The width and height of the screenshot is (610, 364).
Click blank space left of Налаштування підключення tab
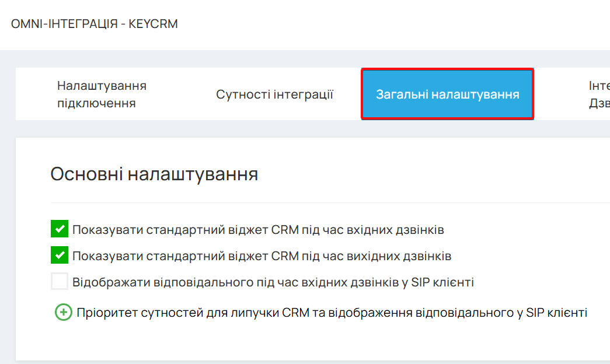(x=35, y=94)
